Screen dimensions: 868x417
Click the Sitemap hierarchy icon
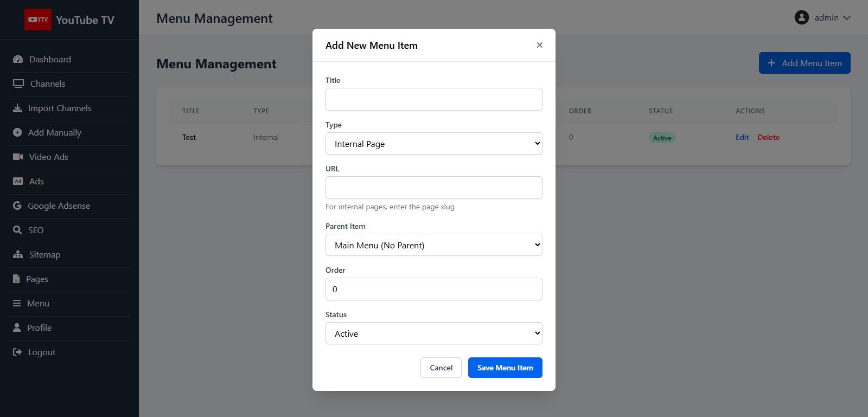click(18, 254)
